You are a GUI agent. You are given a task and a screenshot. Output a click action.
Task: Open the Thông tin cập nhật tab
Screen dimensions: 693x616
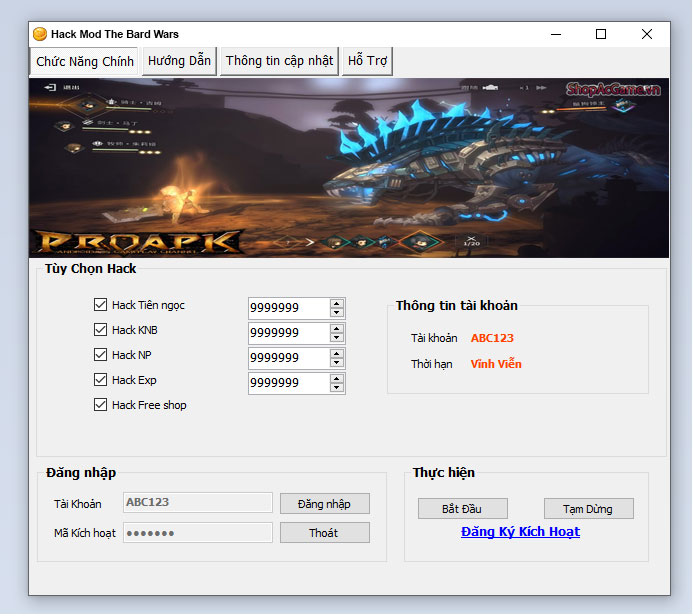(279, 61)
